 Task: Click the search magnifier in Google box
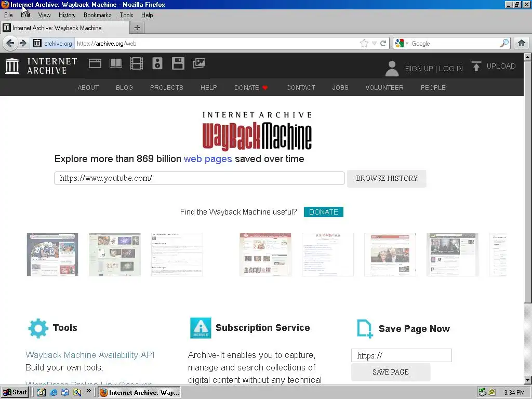coord(504,43)
